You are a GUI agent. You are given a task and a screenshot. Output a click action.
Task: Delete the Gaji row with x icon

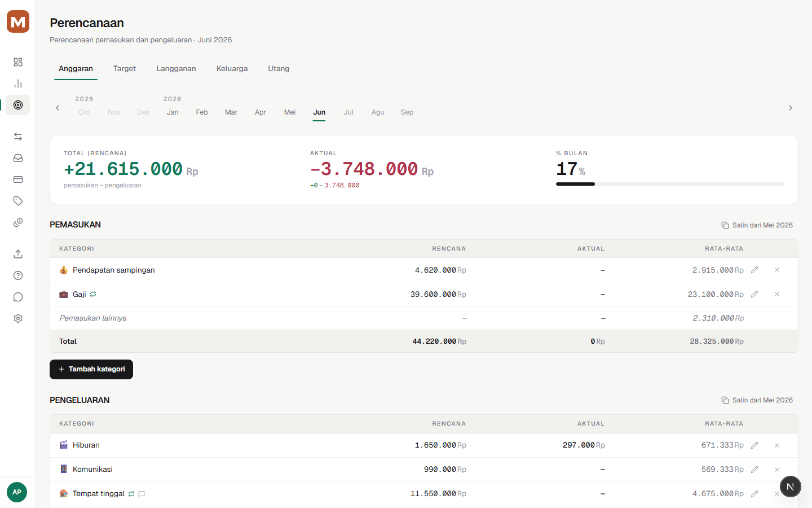point(777,294)
